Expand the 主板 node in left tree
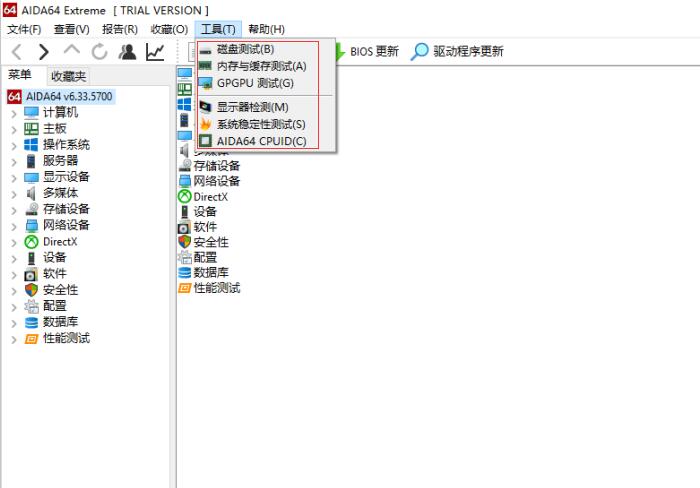Screen dimensions: 700x488 (14, 129)
